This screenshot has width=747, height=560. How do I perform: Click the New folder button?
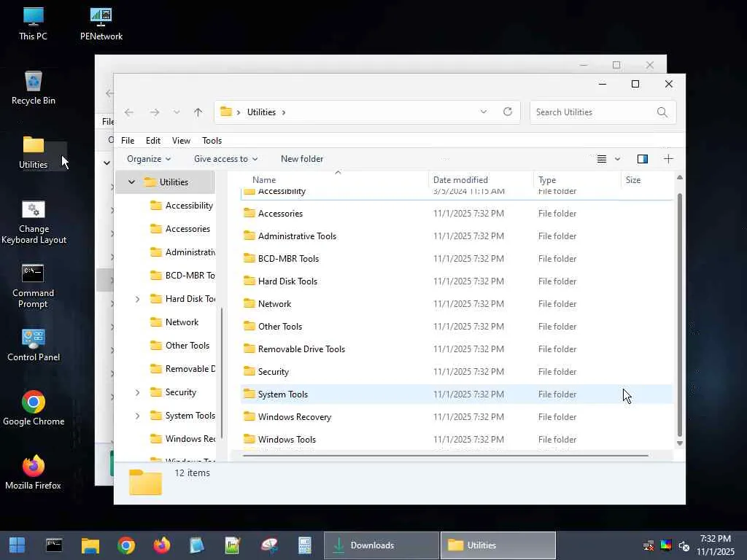point(302,159)
